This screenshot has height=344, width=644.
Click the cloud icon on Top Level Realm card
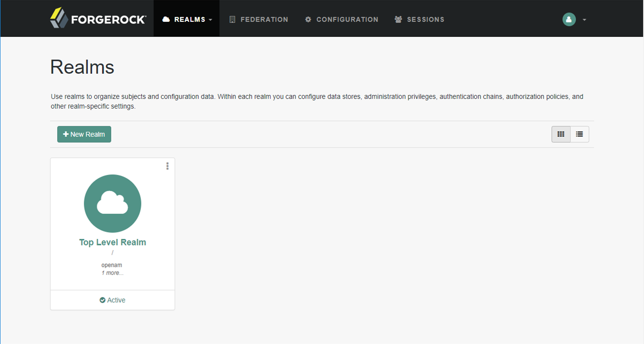tap(112, 203)
